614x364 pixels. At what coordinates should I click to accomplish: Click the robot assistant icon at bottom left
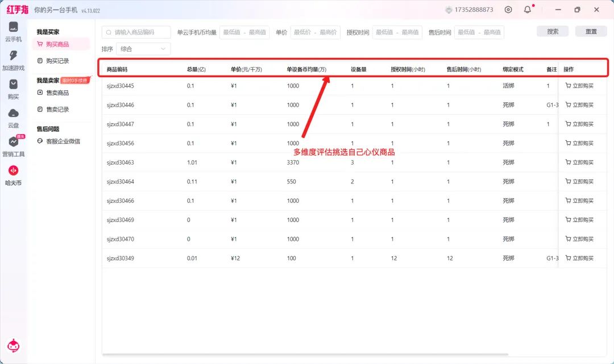click(13, 345)
